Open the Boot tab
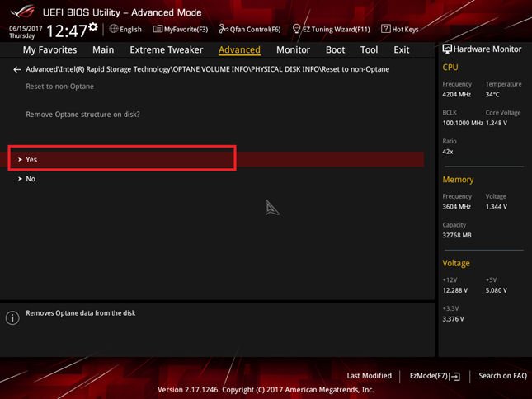Viewport: 532px width, 399px height. (335, 49)
